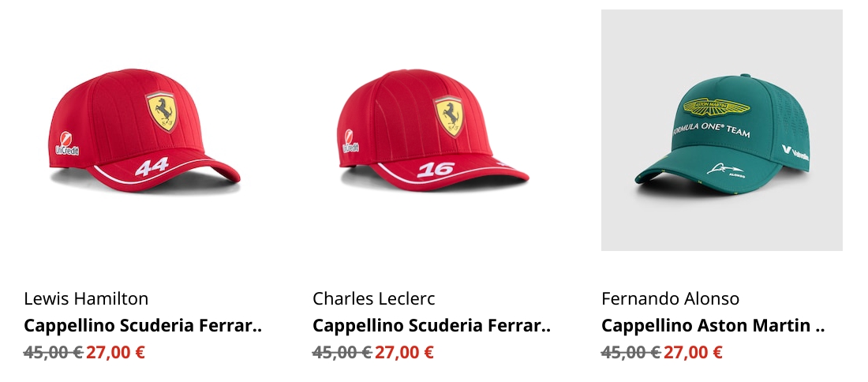This screenshot has width=868, height=382.
Task: Click the UniCredit logo on the 44 cap
Action: 67,144
